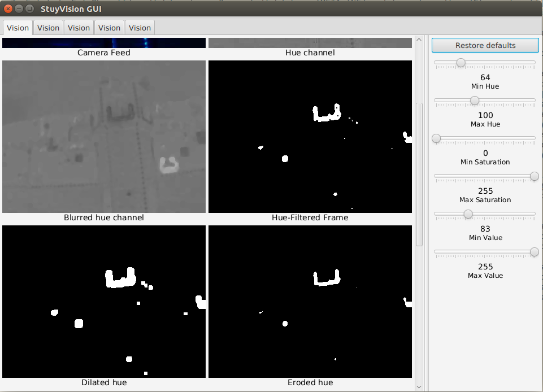
Task: Switch to the second Vision tab
Action: point(48,28)
